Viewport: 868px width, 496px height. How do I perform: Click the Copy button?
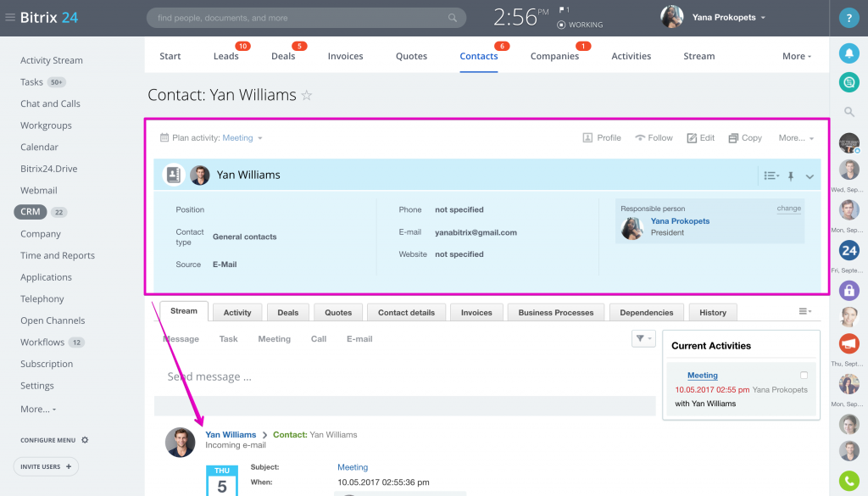[x=745, y=138]
